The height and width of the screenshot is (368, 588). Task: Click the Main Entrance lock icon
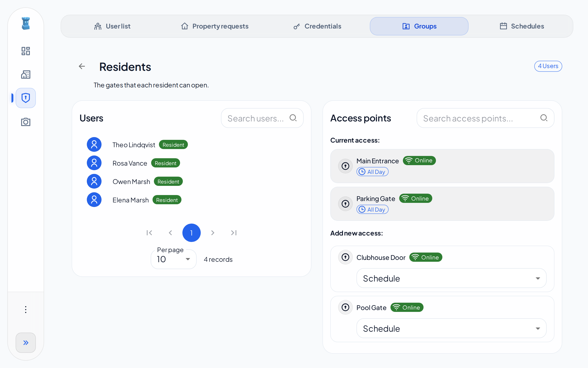coord(345,166)
